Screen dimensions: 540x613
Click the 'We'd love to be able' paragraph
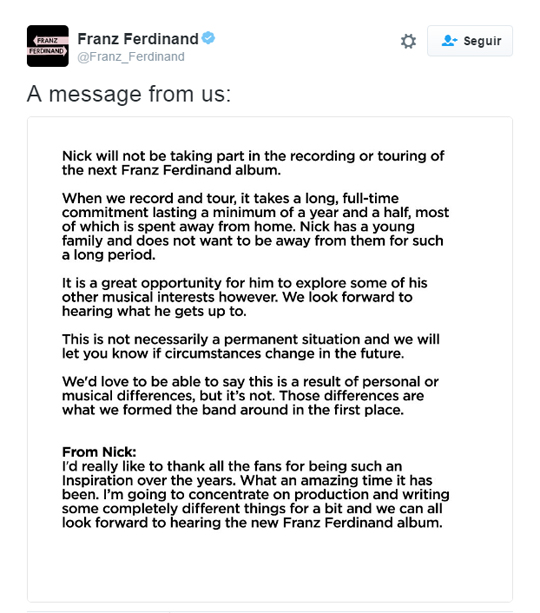click(250, 396)
